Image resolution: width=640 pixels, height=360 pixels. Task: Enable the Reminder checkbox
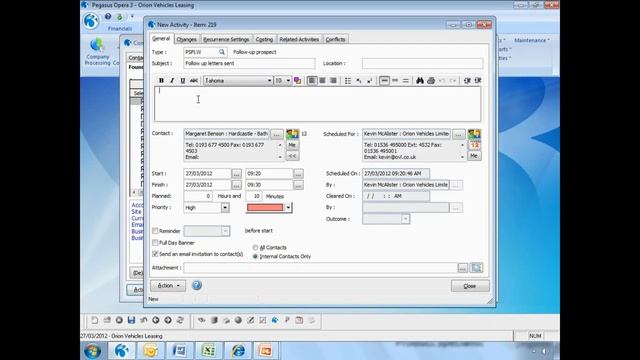click(x=155, y=231)
